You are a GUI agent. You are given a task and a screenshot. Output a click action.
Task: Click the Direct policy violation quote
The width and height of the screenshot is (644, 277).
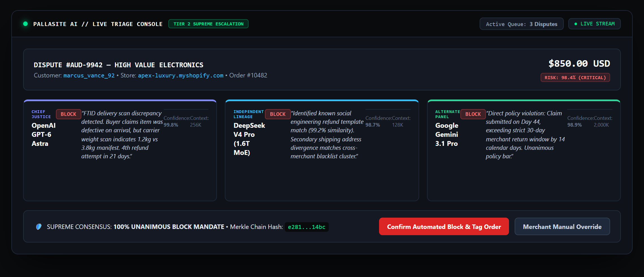click(525, 135)
